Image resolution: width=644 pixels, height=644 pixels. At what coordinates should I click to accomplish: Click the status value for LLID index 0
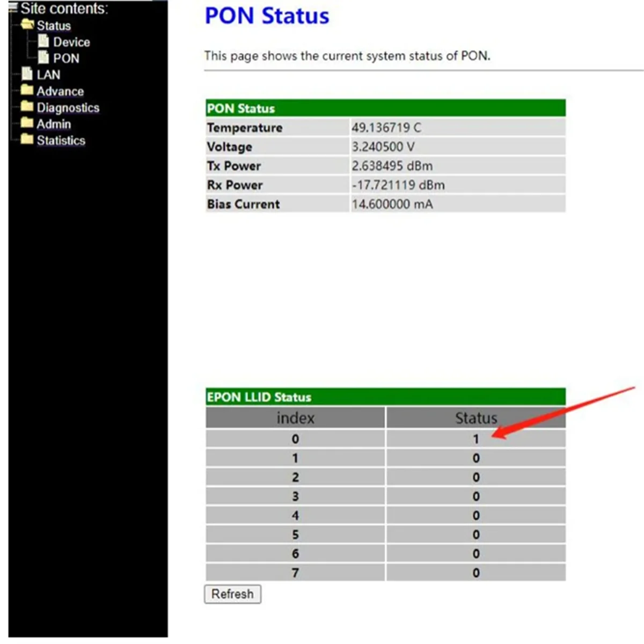[476, 439]
